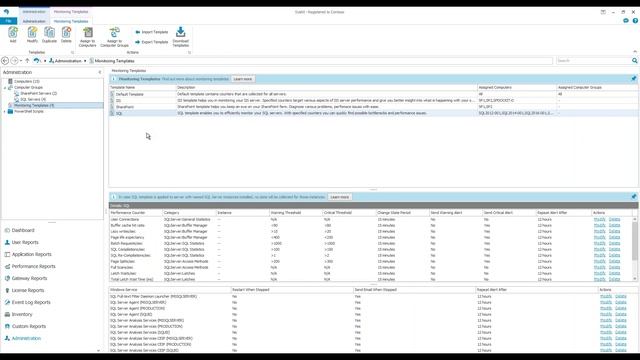Open Custom Reports in the navigation pane
Viewport: 640px width, 360px height.
[x=25, y=326]
